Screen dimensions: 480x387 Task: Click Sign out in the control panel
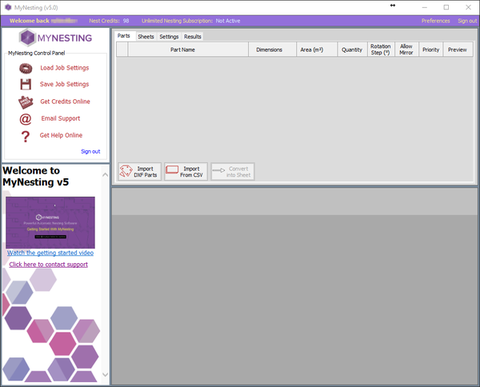90,152
